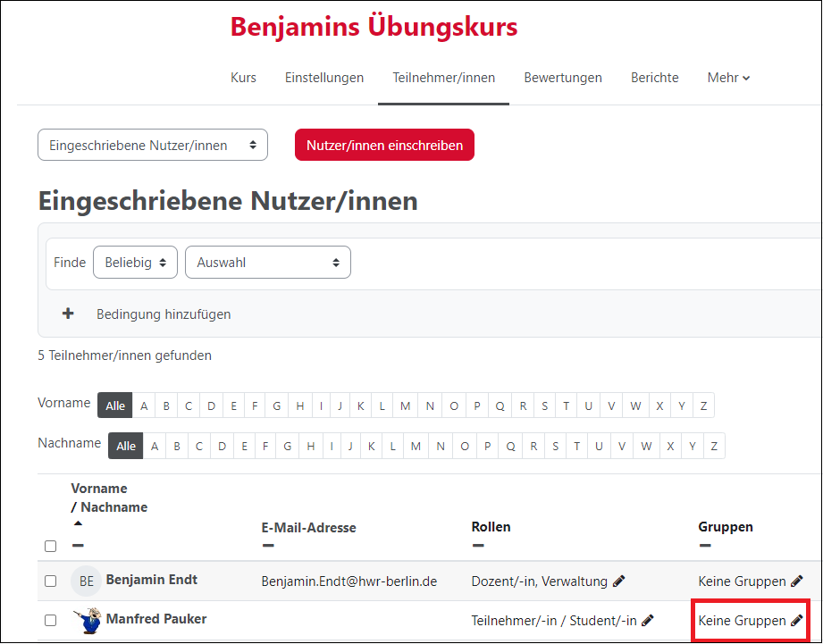Collapse the Rollen column dash icon
The width and height of the screenshot is (823, 644).
[478, 546]
